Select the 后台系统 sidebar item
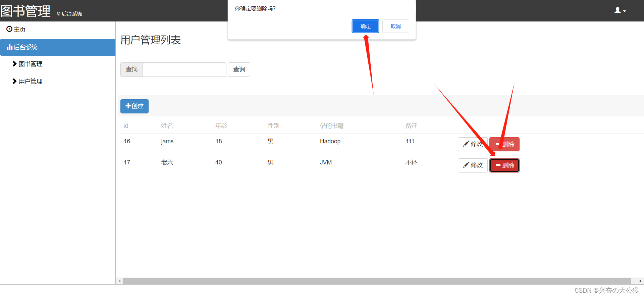The height and width of the screenshot is (297, 644). [x=58, y=47]
